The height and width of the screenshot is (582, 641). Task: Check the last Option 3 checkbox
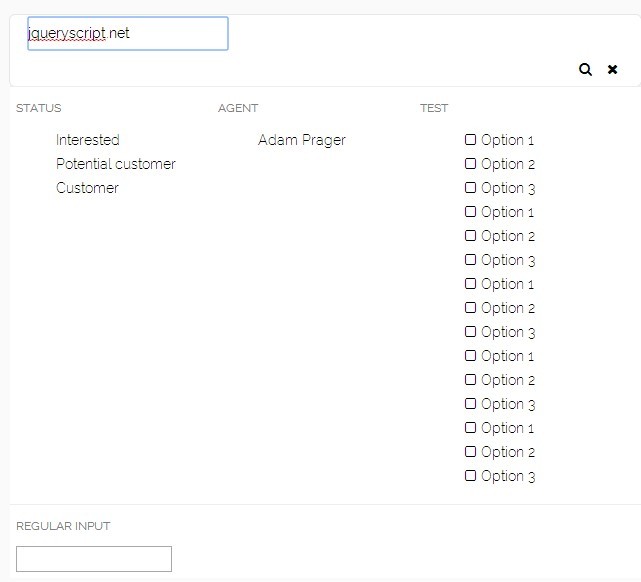[471, 476]
